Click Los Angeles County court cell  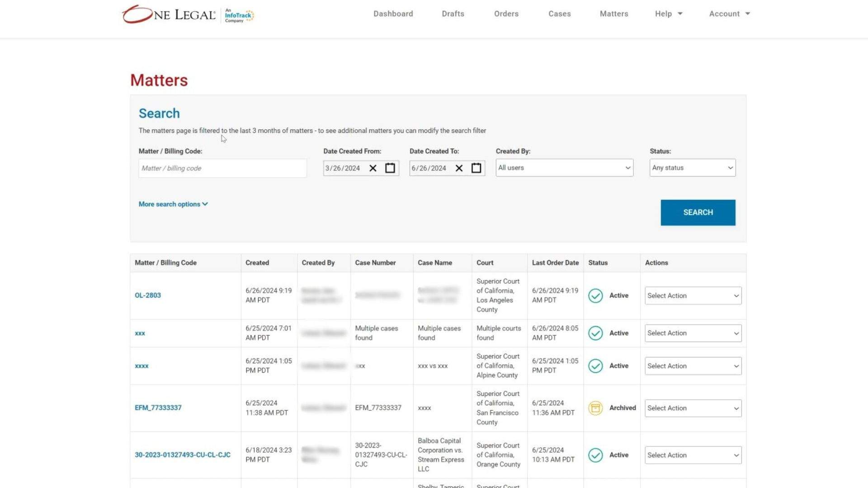click(x=498, y=296)
